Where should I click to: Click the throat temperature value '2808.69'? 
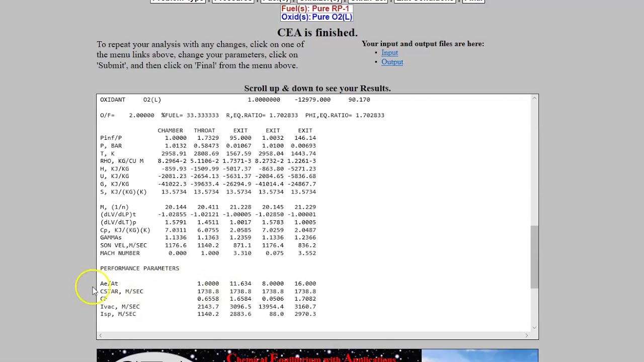click(x=206, y=153)
